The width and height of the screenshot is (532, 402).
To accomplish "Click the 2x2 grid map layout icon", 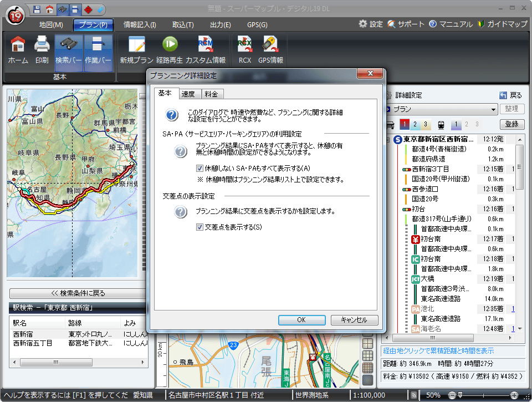I will click(368, 344).
